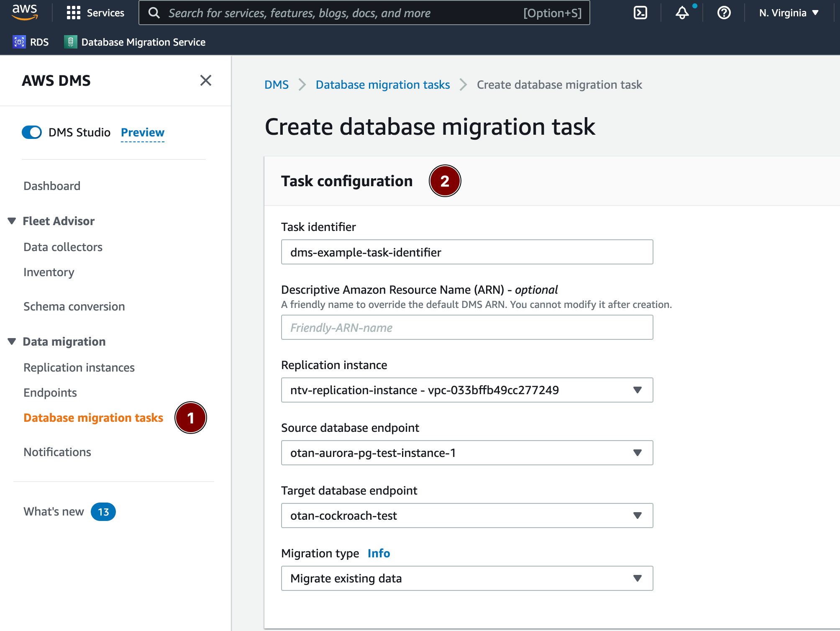
Task: Open Schema conversion in the sidebar
Action: tap(74, 306)
